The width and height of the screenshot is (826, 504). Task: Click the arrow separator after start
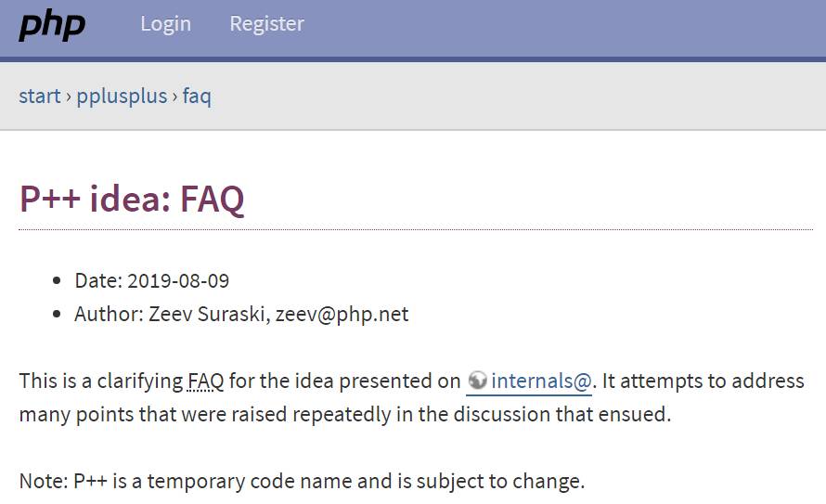[69, 96]
